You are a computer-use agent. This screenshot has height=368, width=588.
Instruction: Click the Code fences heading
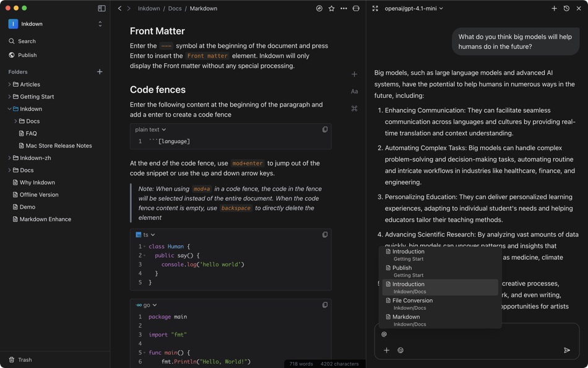click(x=157, y=90)
